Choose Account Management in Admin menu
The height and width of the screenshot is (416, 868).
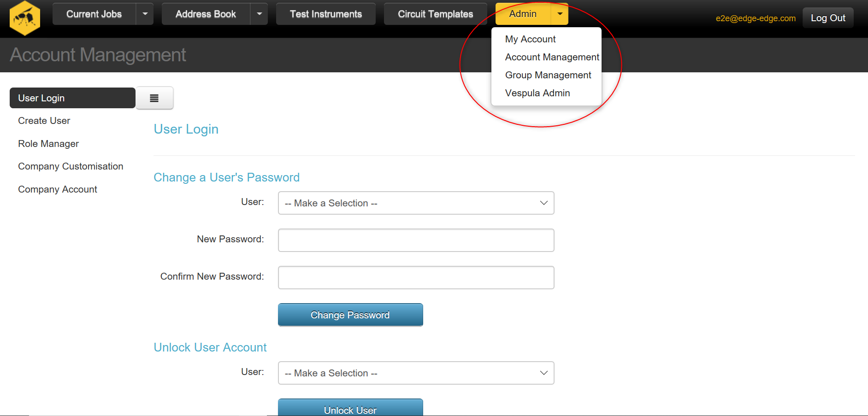tap(552, 57)
